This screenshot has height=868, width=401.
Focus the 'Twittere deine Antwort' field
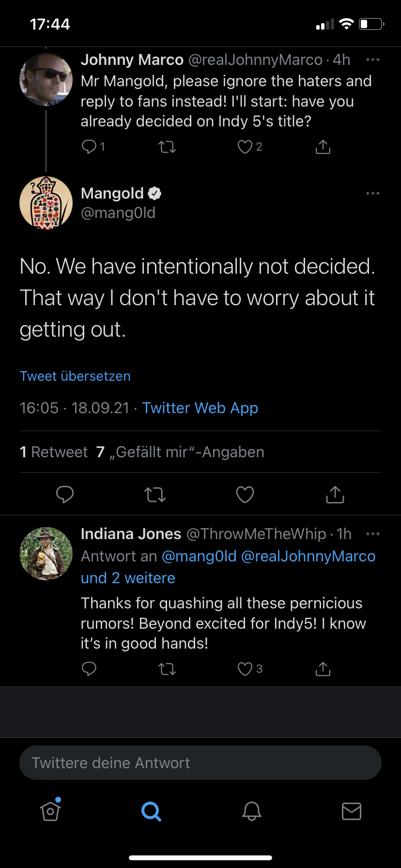[200, 763]
